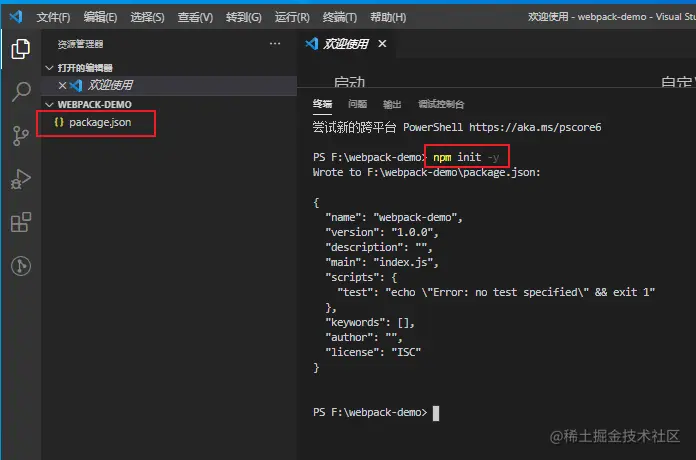Open the 文件(F) menu
The height and width of the screenshot is (460, 696).
pyautogui.click(x=53, y=17)
